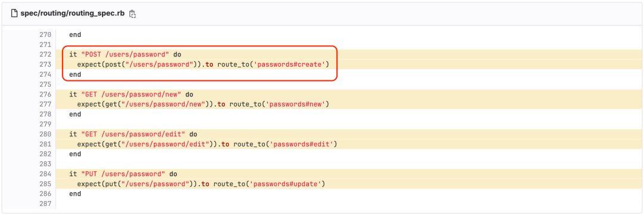Screen dimensions: 644x216
Task: Click line number 285 in gutter
Action: point(45,184)
